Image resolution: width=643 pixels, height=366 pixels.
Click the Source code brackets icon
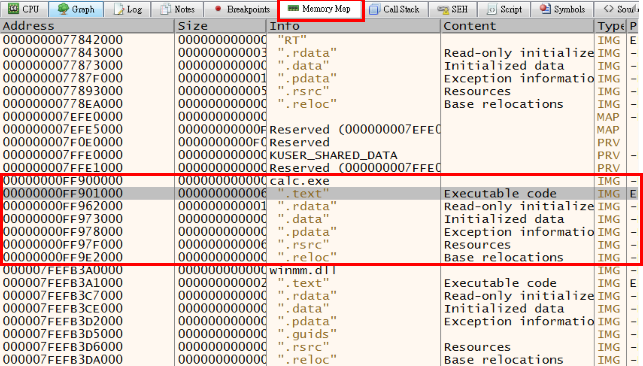(609, 9)
